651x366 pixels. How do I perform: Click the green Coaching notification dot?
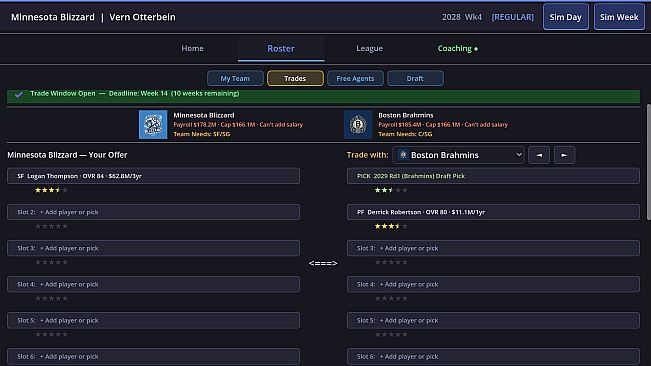pyautogui.click(x=476, y=49)
